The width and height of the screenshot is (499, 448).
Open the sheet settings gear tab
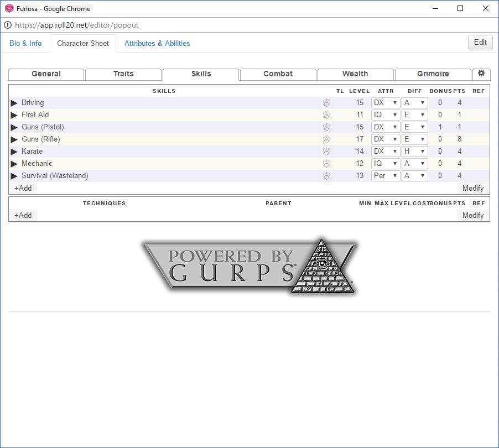481,74
